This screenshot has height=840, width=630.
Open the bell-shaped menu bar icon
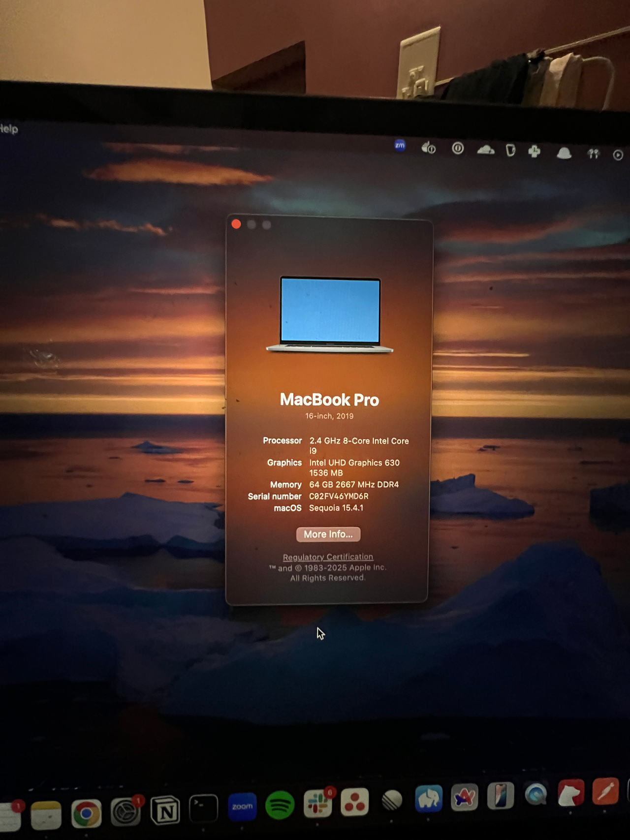[564, 153]
